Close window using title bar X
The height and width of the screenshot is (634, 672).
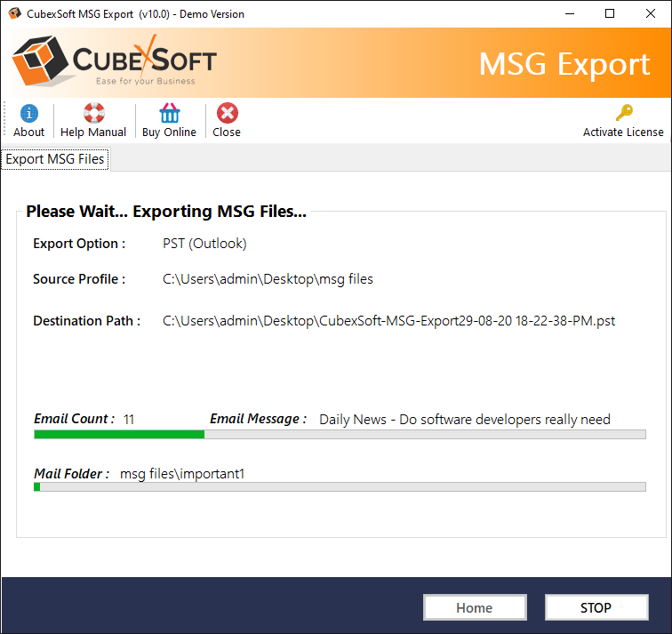click(x=650, y=13)
